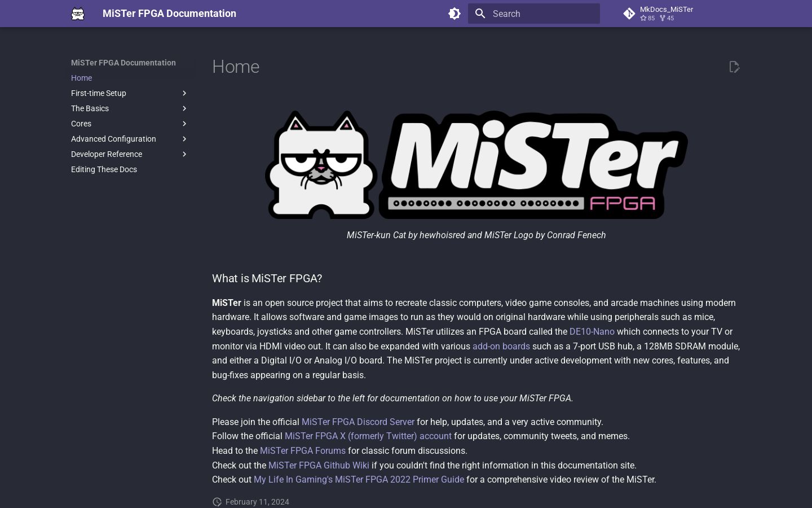
Task: Click the logo caption crediting Conrad Fenech
Action: [476, 235]
